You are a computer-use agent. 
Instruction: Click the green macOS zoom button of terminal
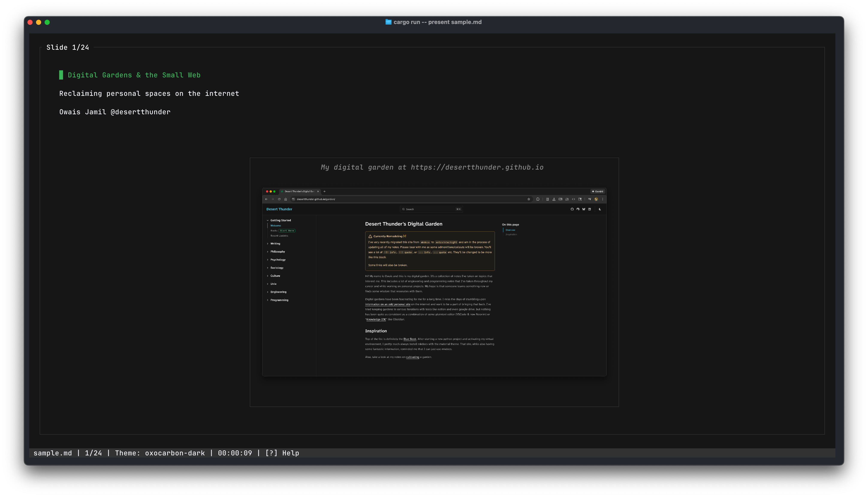coord(47,22)
